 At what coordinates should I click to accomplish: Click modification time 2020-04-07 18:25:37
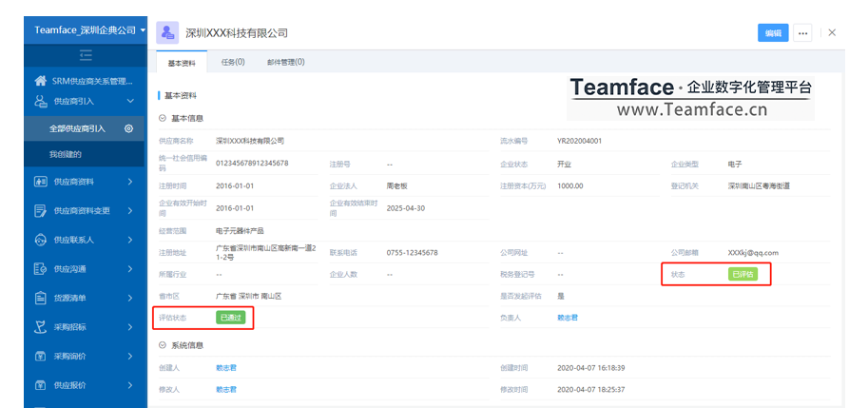click(x=590, y=390)
